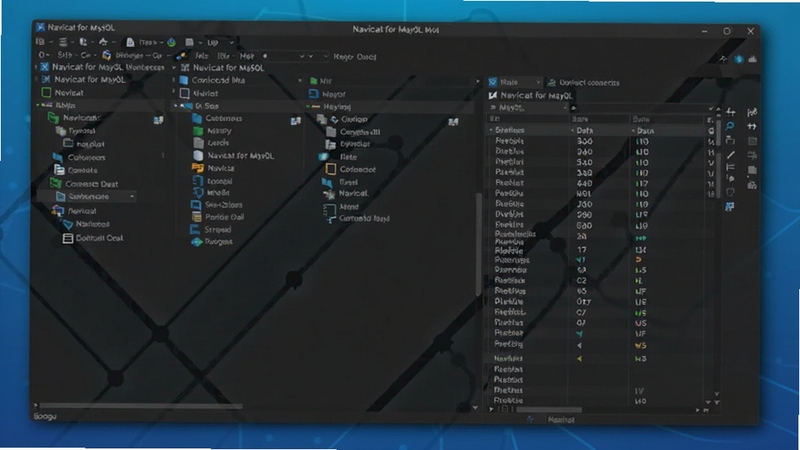Open dropdown arrow on Conlcond Mia row
The height and width of the screenshot is (450, 800).
[299, 81]
